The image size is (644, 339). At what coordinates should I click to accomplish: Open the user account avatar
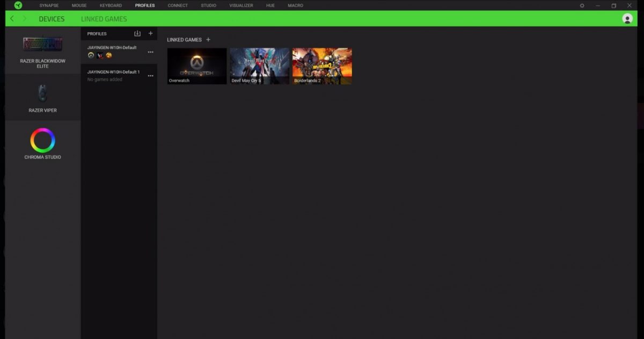[x=627, y=19]
